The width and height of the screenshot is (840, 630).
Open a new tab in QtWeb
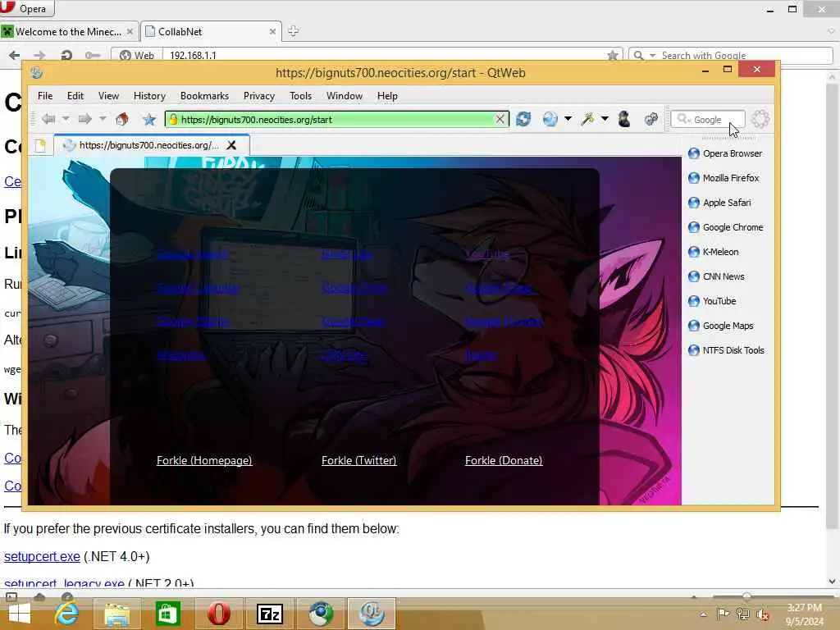point(41,145)
